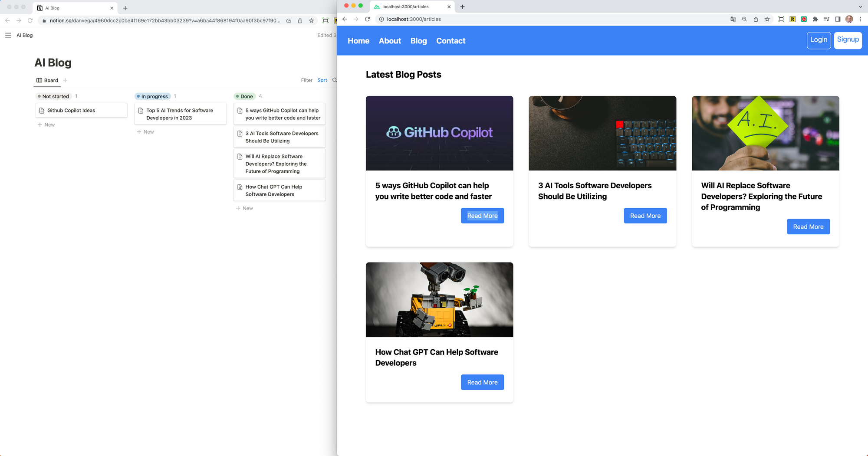Click the zoom magnifier icon in address bar
This screenshot has height=456, width=868.
pyautogui.click(x=744, y=19)
